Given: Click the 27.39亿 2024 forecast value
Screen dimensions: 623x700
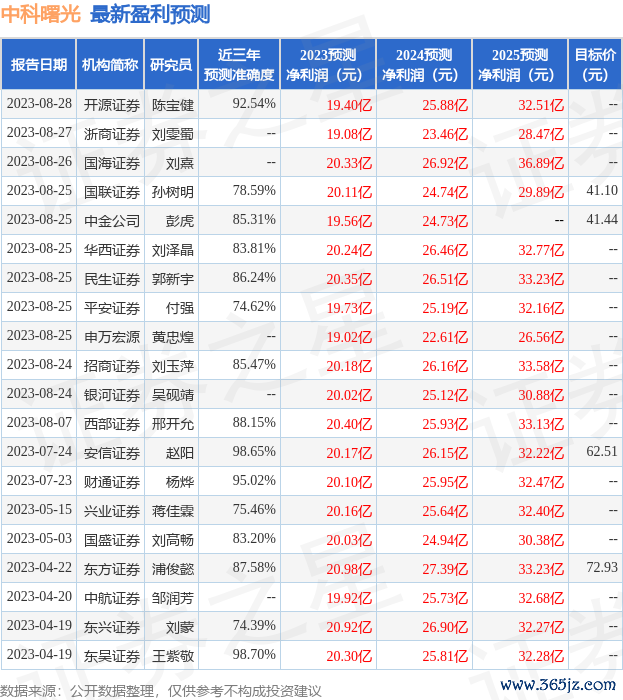Looking at the screenshot, I should 445,570.
